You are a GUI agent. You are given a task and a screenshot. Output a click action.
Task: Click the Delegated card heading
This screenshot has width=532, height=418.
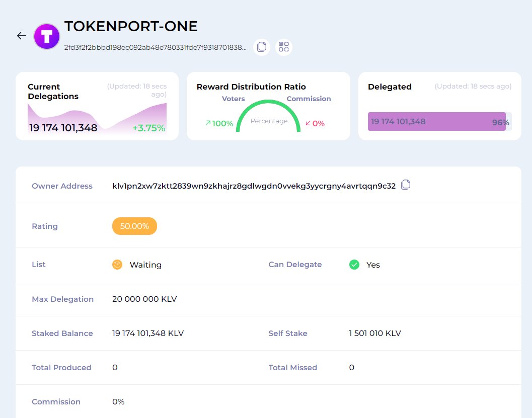[390, 87]
